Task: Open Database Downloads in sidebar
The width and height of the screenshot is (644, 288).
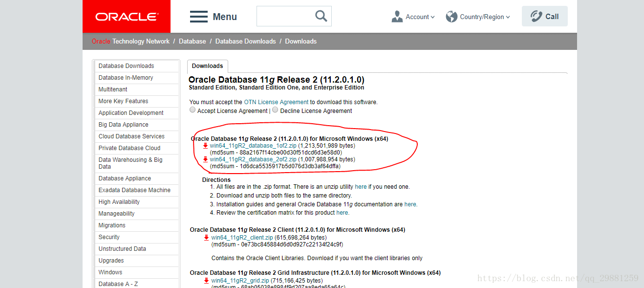Action: [137, 66]
